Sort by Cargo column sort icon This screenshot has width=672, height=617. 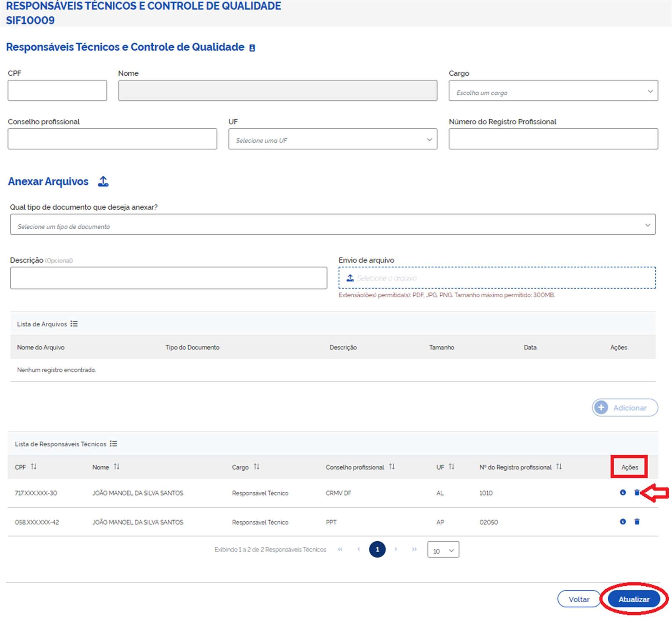256,467
